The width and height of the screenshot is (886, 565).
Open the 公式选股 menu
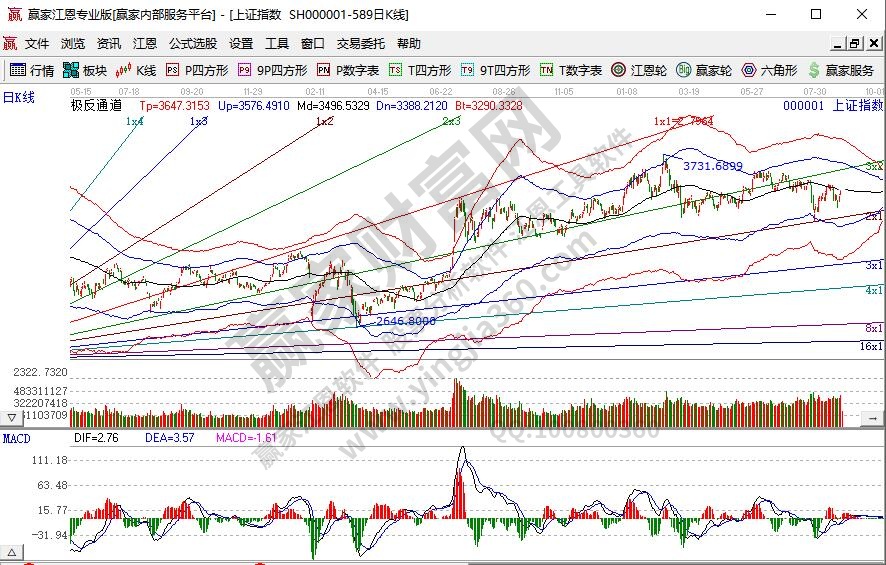tap(192, 44)
